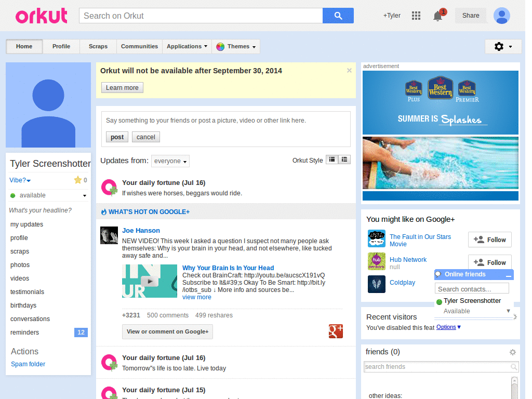Click the cancel button

146,137
